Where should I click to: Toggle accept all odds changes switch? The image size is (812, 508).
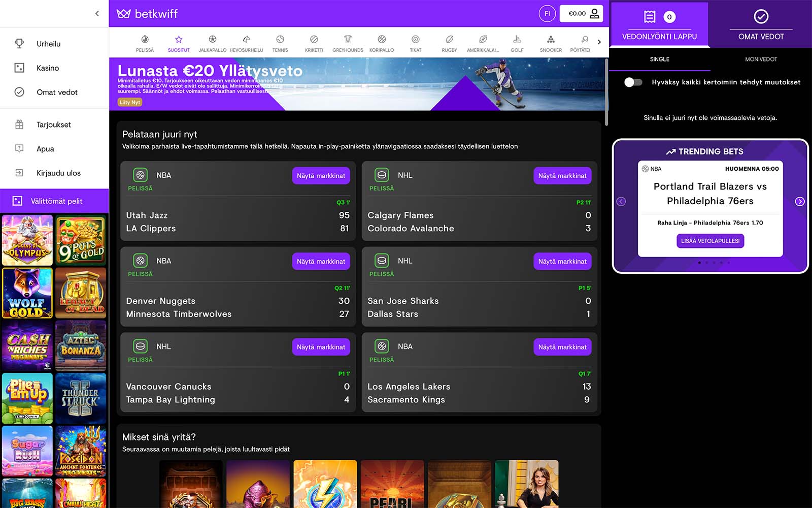tap(633, 82)
